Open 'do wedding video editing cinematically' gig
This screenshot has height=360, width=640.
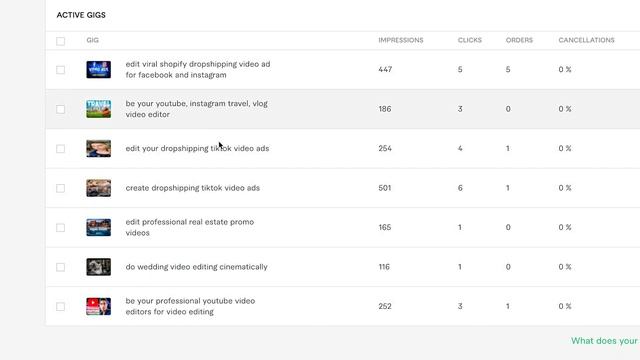(196, 267)
